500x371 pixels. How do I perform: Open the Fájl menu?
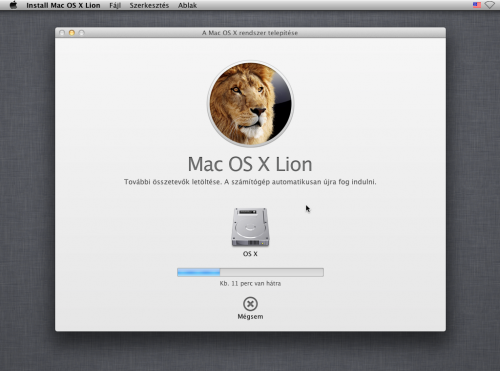(115, 5)
